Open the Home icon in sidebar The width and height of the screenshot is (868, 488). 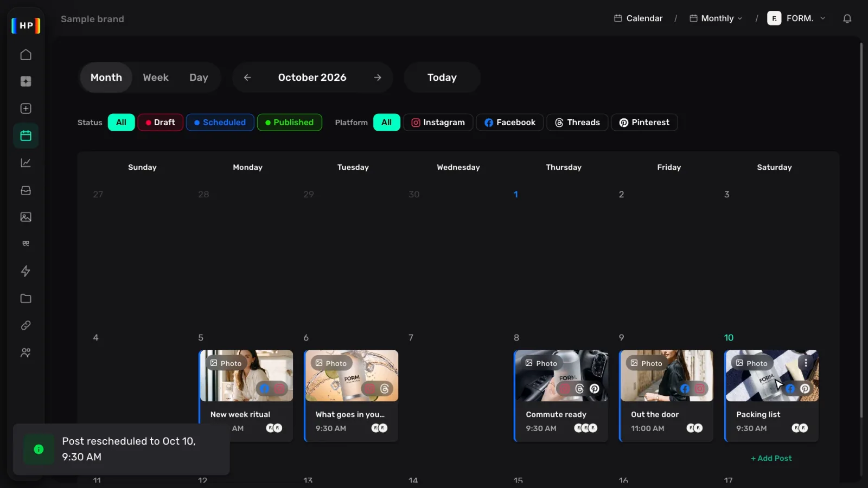[x=25, y=55]
